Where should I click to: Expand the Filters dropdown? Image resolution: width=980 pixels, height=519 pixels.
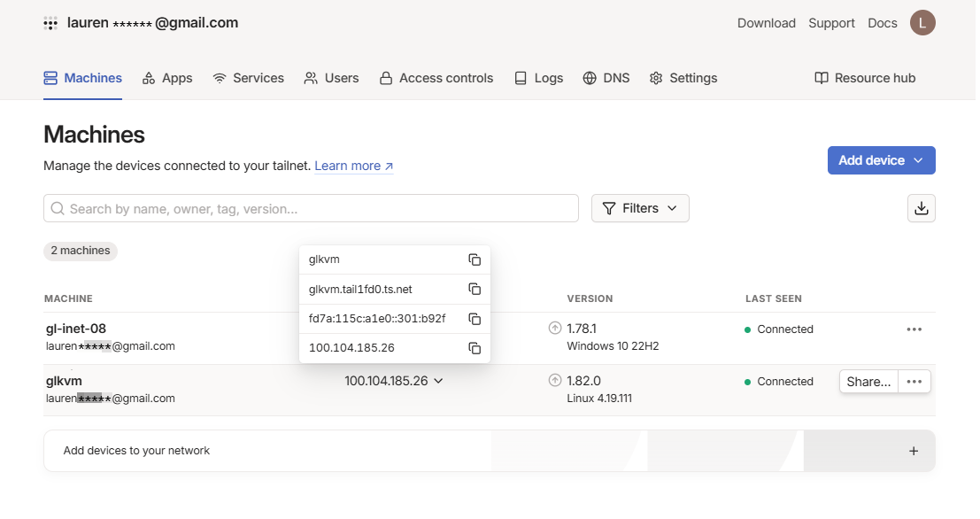[640, 208]
